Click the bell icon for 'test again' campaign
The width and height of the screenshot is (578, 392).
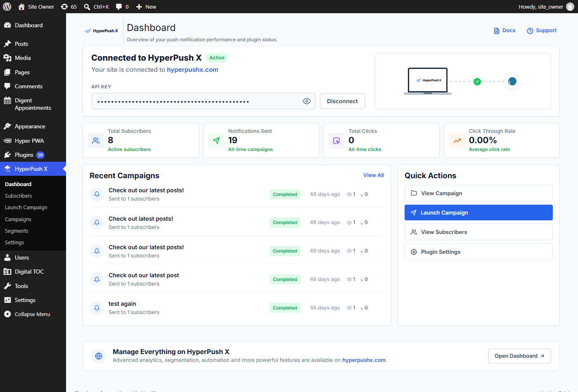[97, 308]
